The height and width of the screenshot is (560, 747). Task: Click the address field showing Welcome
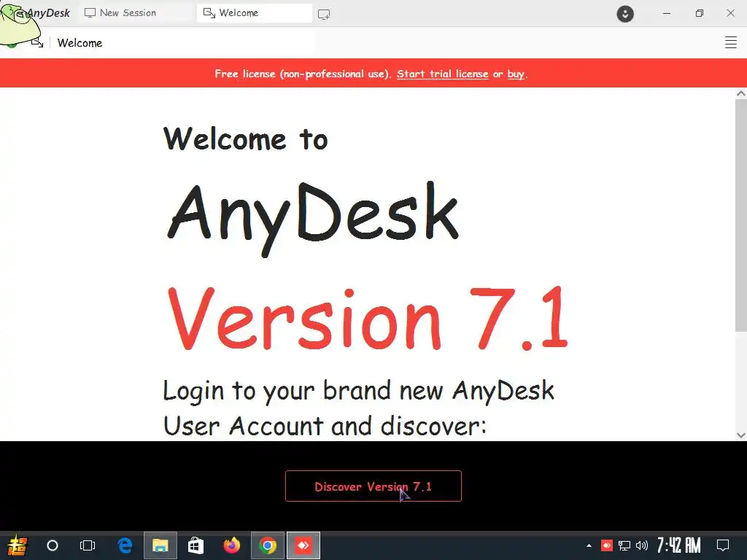coord(184,43)
